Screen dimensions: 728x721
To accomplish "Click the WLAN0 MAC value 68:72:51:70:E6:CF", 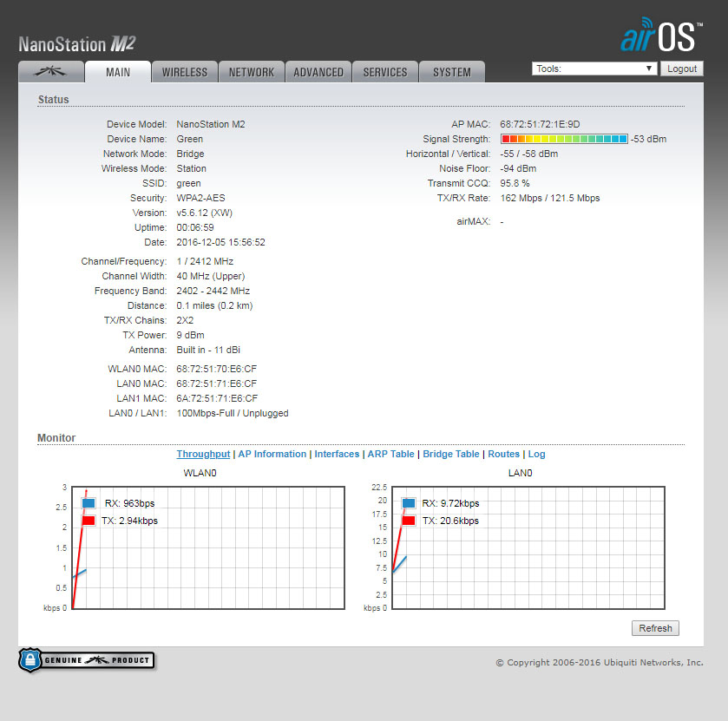I will pyautogui.click(x=216, y=369).
